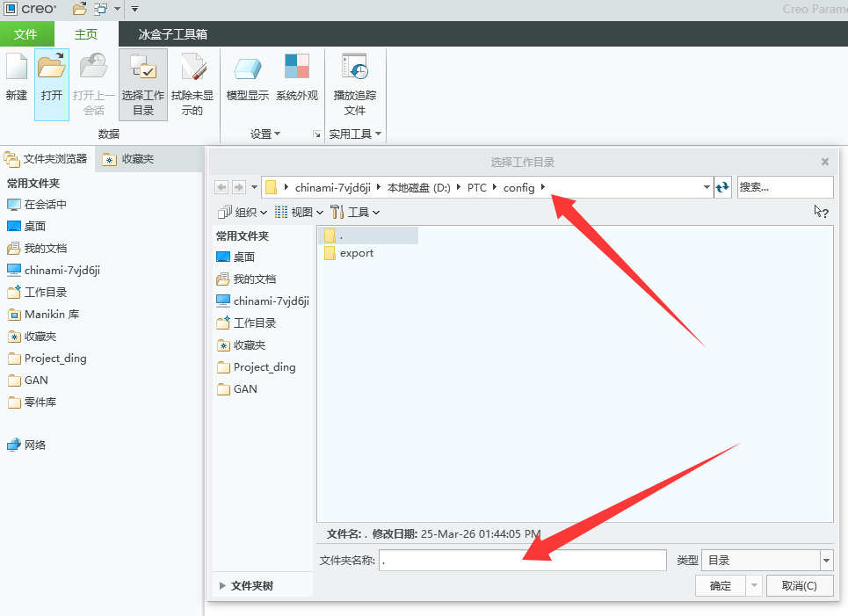
Task: Click the 打开 (Open) folder icon
Action: tap(52, 69)
